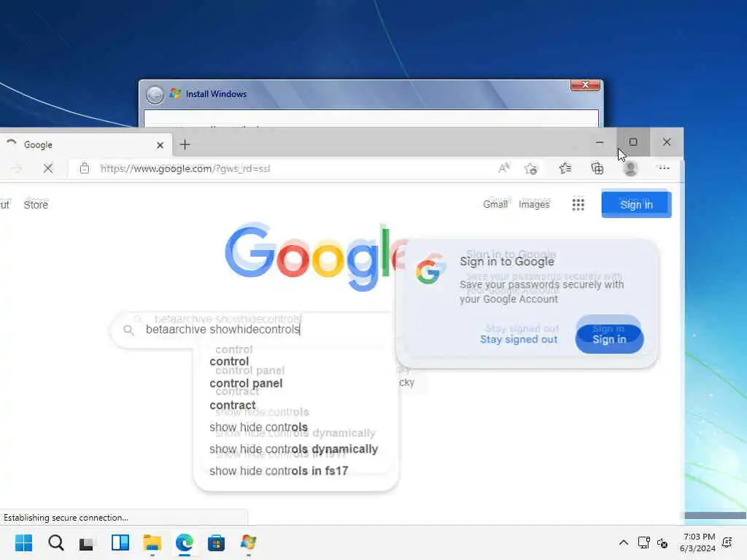Stop loading the page in Edge

(47, 168)
